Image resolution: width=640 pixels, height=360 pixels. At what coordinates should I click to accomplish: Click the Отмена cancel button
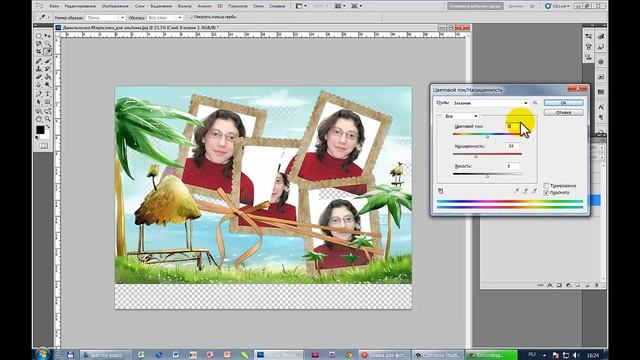coord(563,112)
